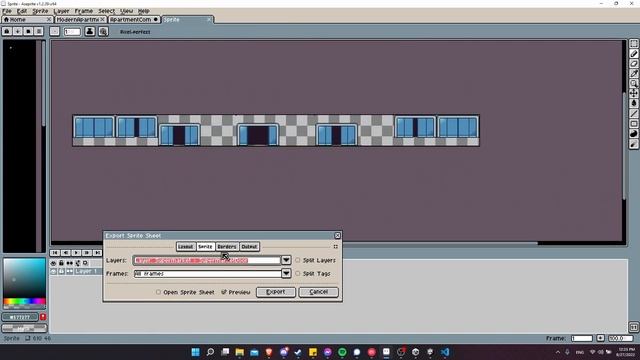Click the fourth selection mode icon in context bar
This screenshot has height=360, width=640.
39,31
